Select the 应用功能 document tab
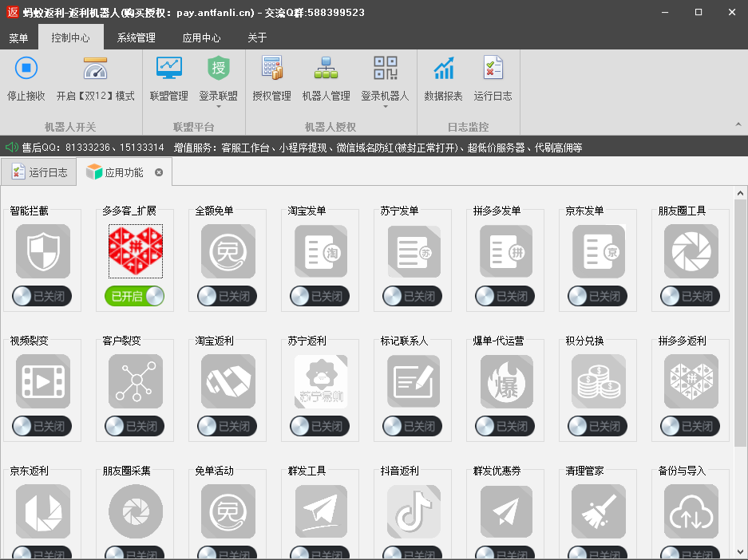 (125, 172)
